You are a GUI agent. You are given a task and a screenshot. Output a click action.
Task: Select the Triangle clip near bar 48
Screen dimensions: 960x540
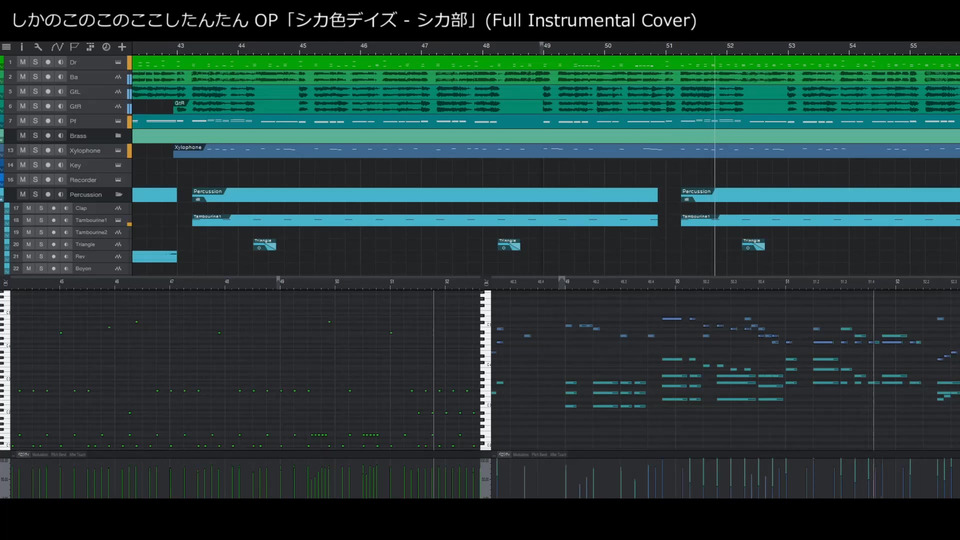point(509,244)
